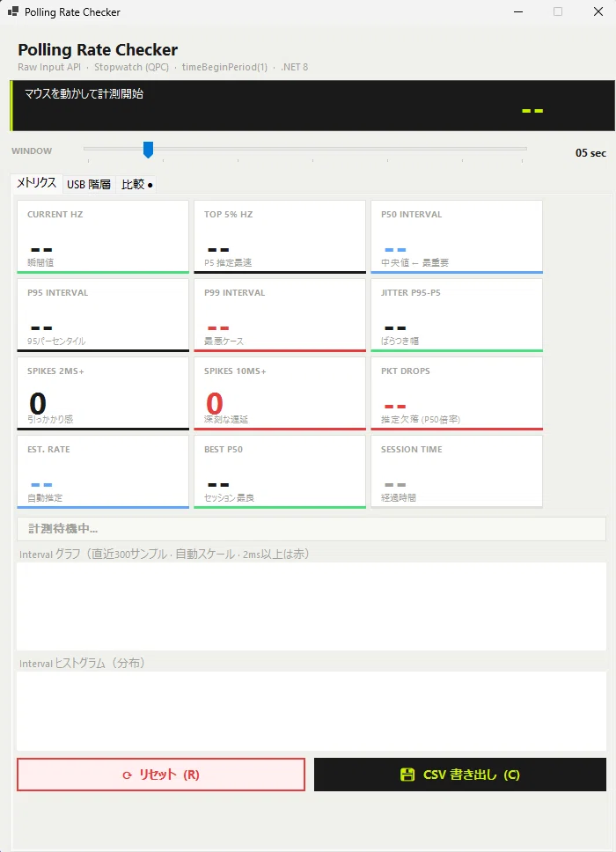Click the リセット (R) button

click(x=161, y=775)
